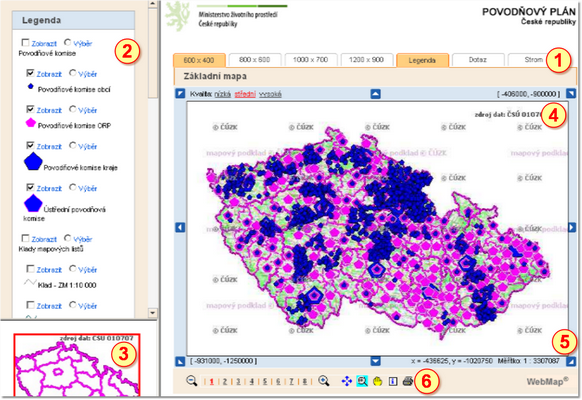Choose zoom level 4
582x400 pixels.
252,381
